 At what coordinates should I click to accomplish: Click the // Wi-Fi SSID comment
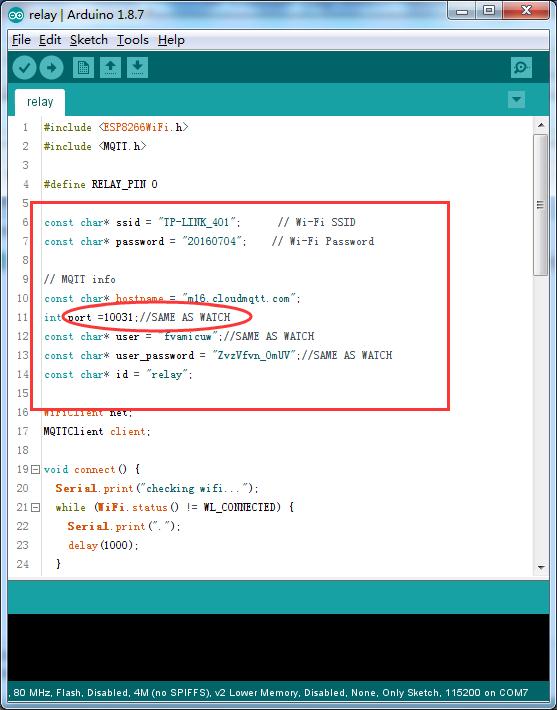(317, 222)
